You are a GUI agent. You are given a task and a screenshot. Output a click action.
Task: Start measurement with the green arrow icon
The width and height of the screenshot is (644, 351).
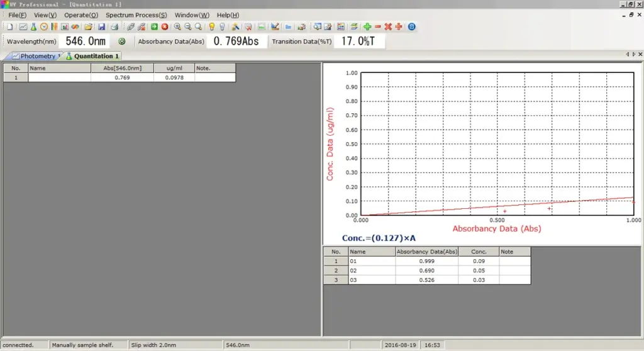154,26
